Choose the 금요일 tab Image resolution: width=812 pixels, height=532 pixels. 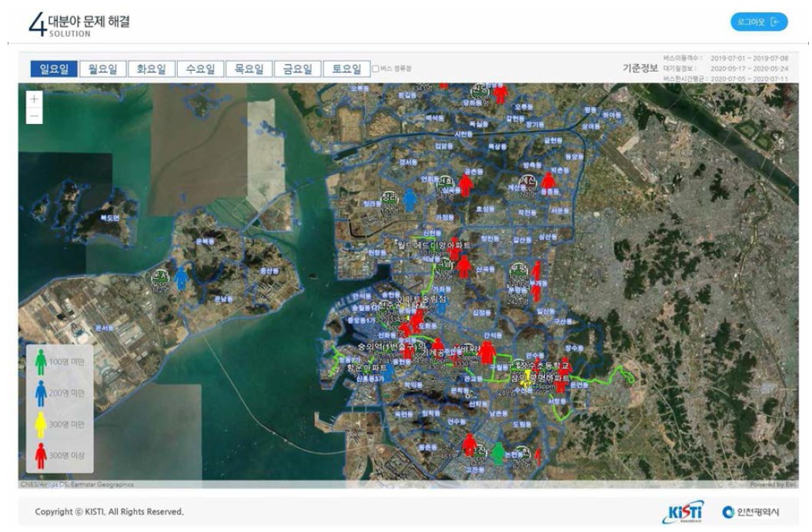tap(297, 69)
